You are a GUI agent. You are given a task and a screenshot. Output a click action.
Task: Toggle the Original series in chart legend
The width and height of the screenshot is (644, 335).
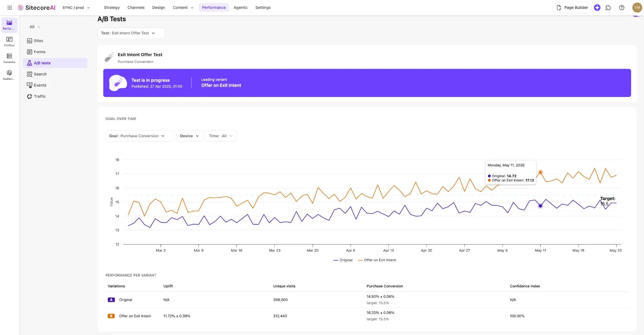point(343,260)
